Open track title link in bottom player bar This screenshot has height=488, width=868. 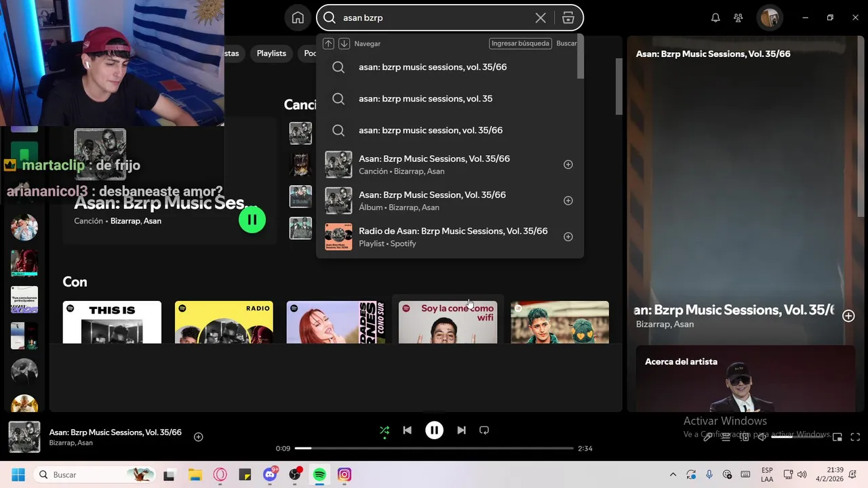coord(115,432)
